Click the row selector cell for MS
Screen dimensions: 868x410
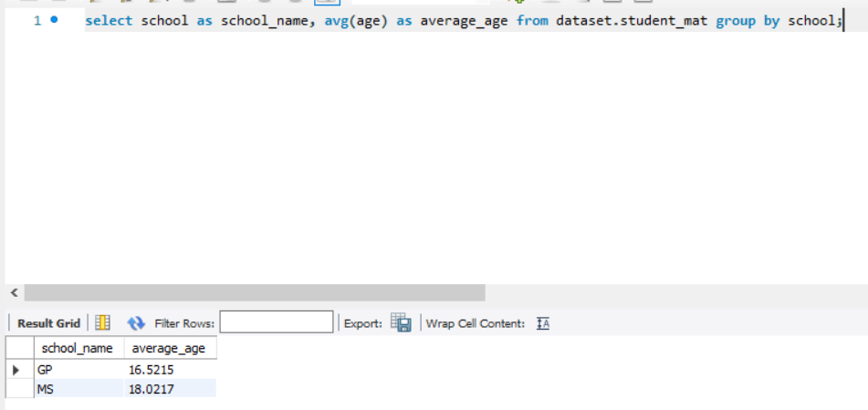point(20,389)
